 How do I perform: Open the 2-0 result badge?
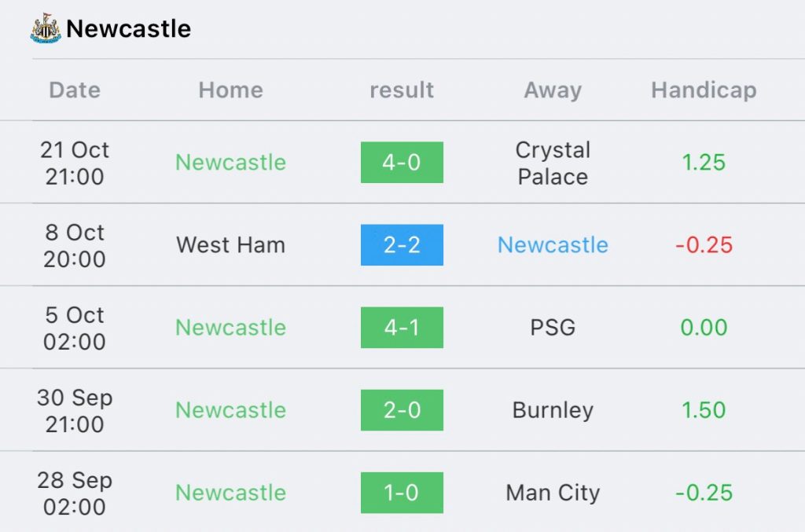pyautogui.click(x=402, y=410)
